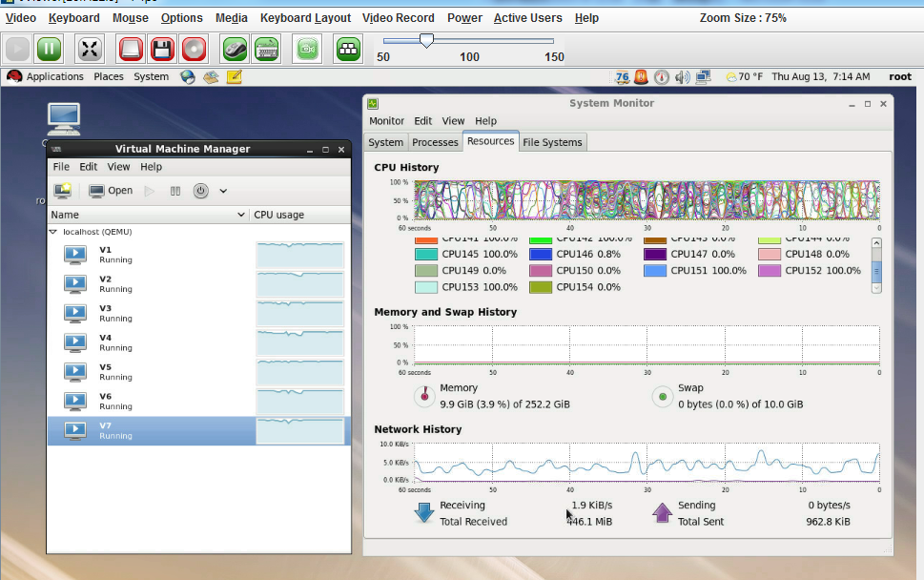The height and width of the screenshot is (580, 924).
Task: Click the green mouse icon in toolbar
Action: pyautogui.click(x=236, y=49)
